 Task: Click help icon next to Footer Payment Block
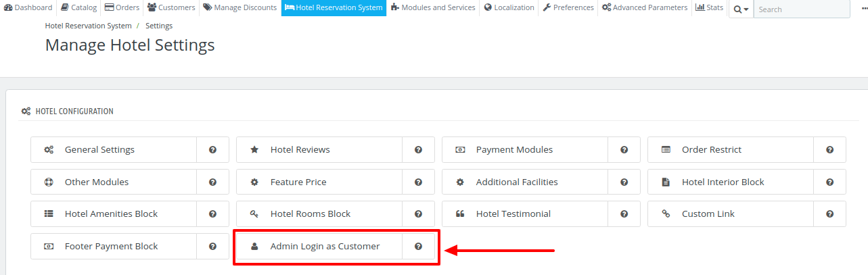[x=212, y=247]
